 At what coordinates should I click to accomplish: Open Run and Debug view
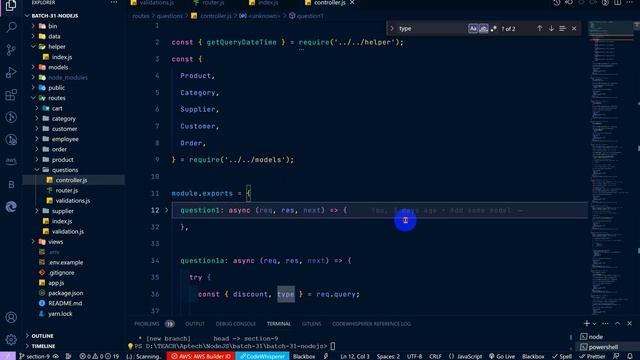point(11,72)
